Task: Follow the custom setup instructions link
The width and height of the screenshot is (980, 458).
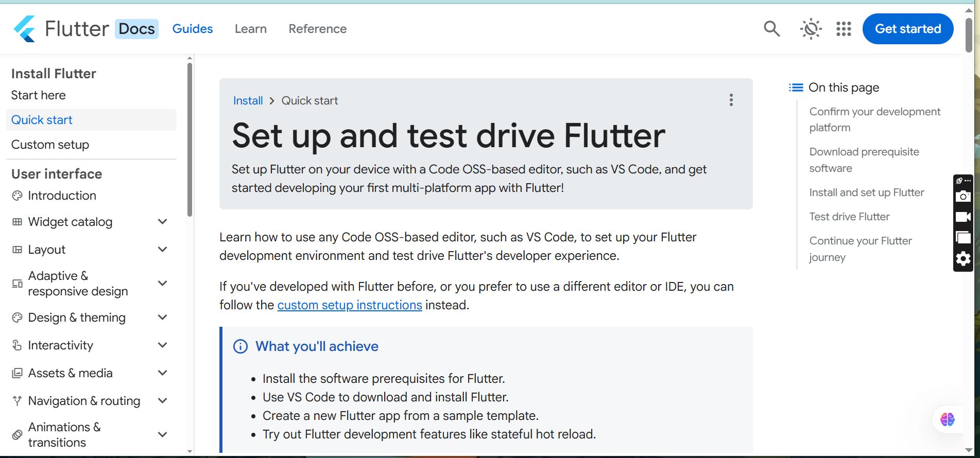Action: [350, 305]
